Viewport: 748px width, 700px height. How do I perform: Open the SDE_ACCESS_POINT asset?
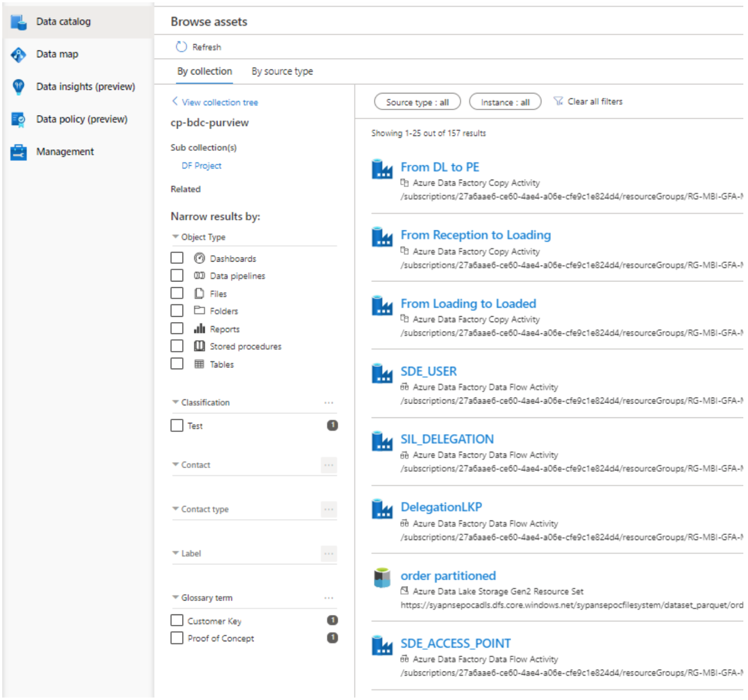pos(455,643)
